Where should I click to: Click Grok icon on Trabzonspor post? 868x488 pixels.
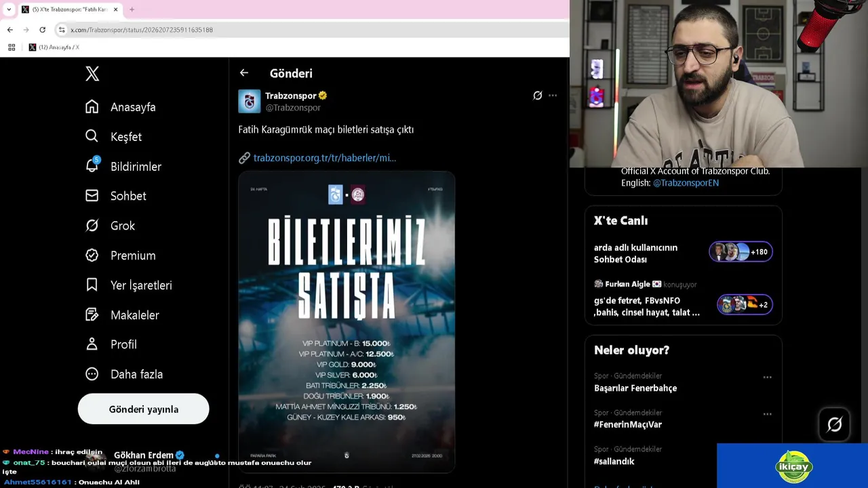point(538,96)
